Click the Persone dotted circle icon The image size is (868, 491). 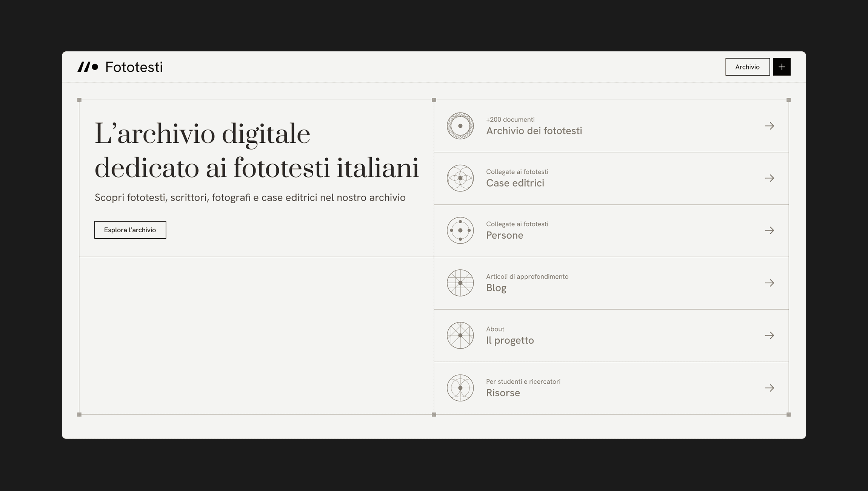tap(460, 230)
